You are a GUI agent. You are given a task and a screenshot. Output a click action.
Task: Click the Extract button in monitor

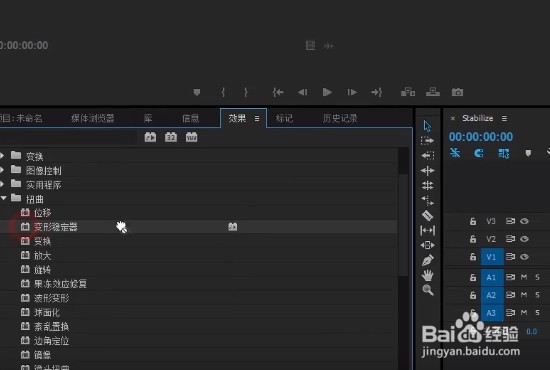pyautogui.click(x=433, y=92)
